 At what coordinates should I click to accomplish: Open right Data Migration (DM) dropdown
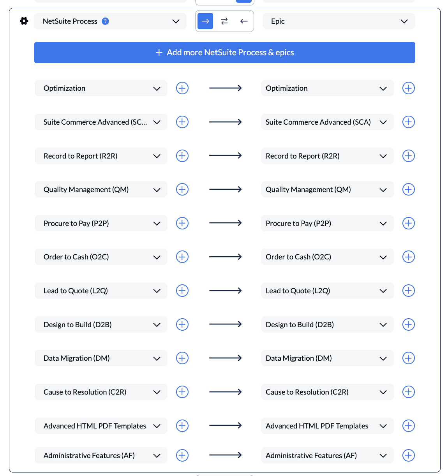coord(327,358)
